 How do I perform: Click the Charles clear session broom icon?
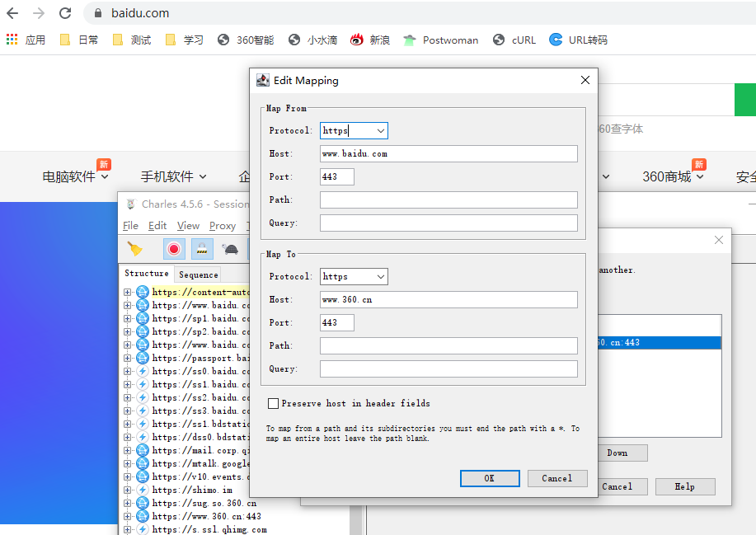134,249
